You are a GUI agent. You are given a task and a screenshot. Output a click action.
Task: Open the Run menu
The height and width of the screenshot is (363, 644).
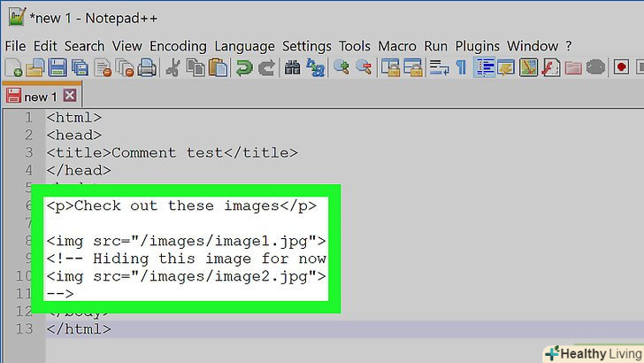(436, 46)
